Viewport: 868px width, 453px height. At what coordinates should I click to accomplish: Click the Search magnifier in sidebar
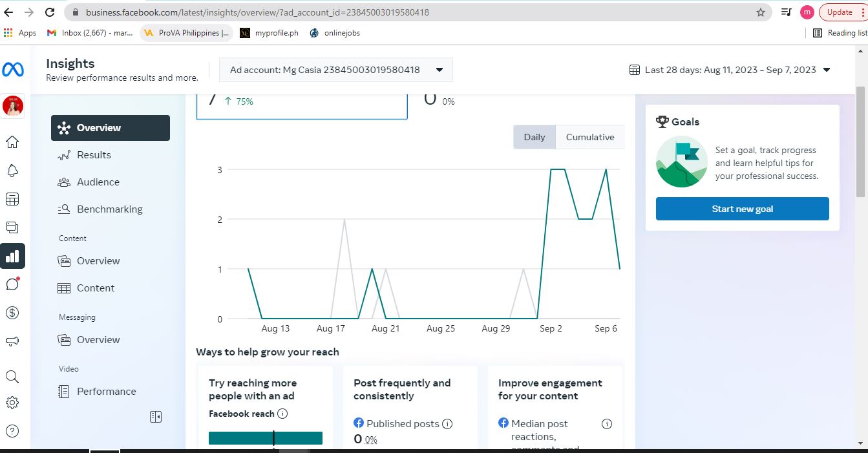click(x=12, y=377)
